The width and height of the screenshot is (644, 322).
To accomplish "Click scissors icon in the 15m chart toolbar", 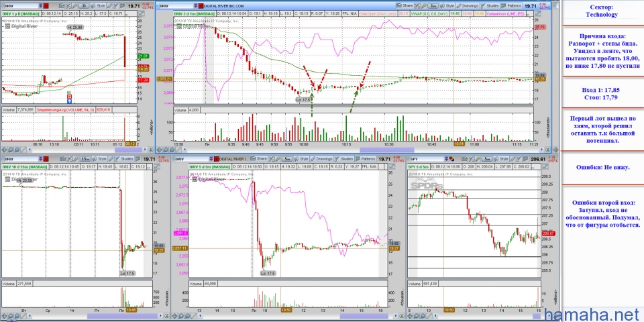I will point(69,159).
